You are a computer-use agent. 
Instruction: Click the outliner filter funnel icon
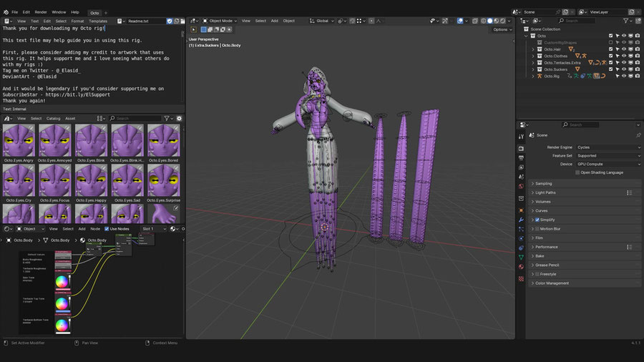(x=624, y=21)
